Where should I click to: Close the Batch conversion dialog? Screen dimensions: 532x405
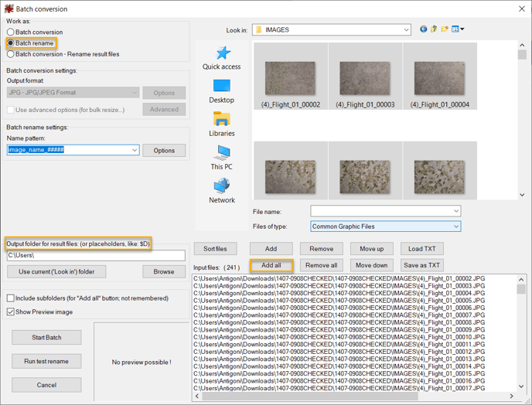[x=522, y=9]
